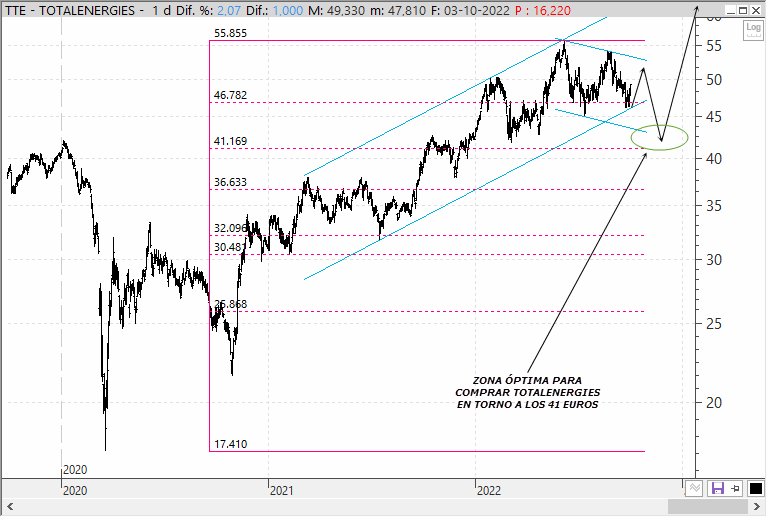Screen dimensions: 767x517
Task: Click the 45 price axis label
Action: coord(714,117)
